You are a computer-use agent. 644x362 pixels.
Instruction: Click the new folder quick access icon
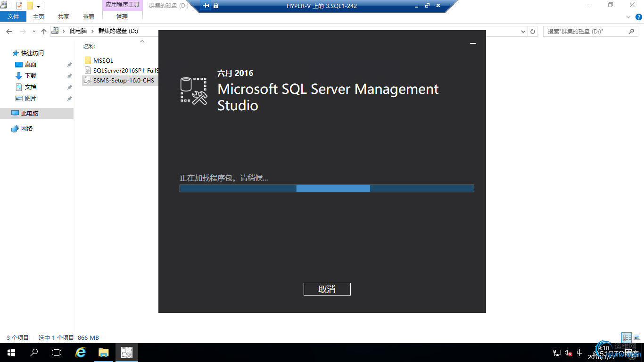pos(30,6)
